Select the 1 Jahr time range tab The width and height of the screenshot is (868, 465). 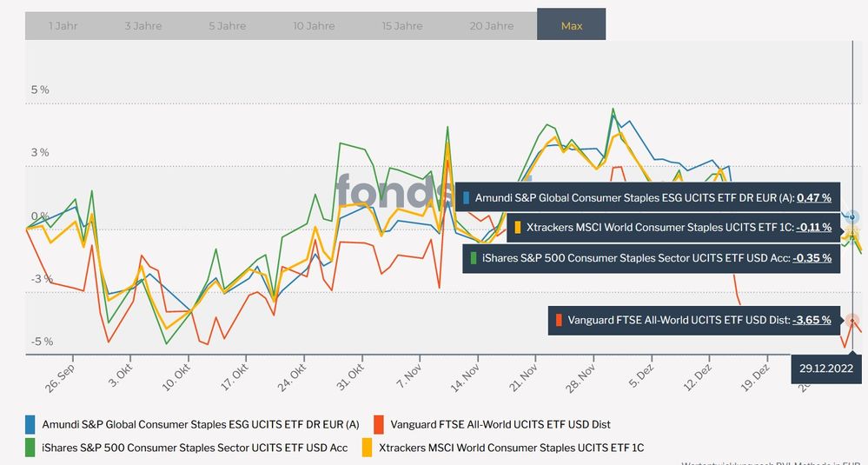[x=63, y=26]
